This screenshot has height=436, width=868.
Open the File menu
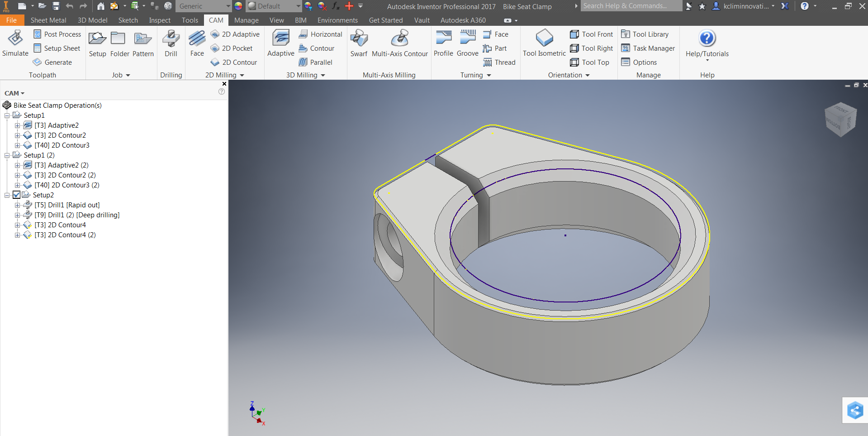tap(12, 20)
